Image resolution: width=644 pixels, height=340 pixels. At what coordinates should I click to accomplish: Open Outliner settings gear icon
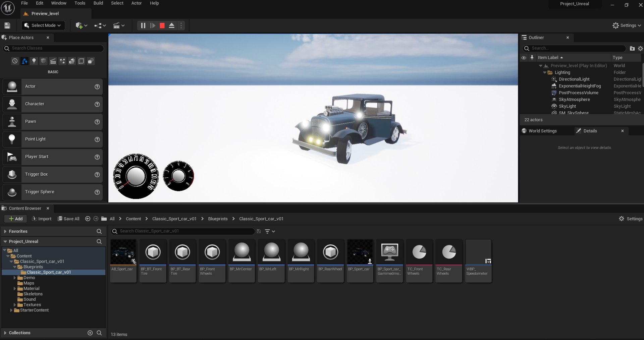[640, 48]
